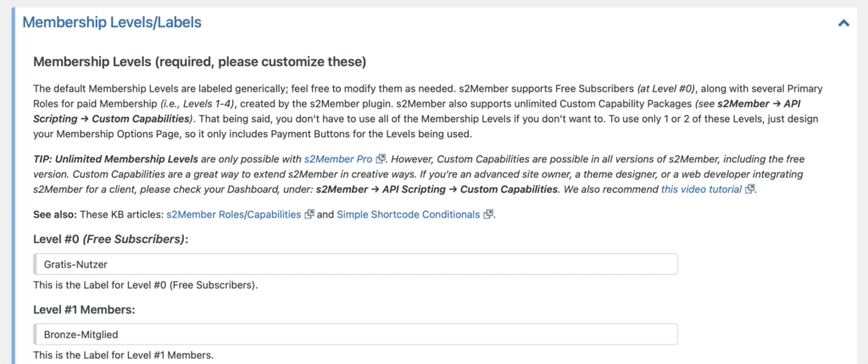Open the Simple Shortcode Conditionals article
Screen dimensions: 868x364
click(408, 215)
